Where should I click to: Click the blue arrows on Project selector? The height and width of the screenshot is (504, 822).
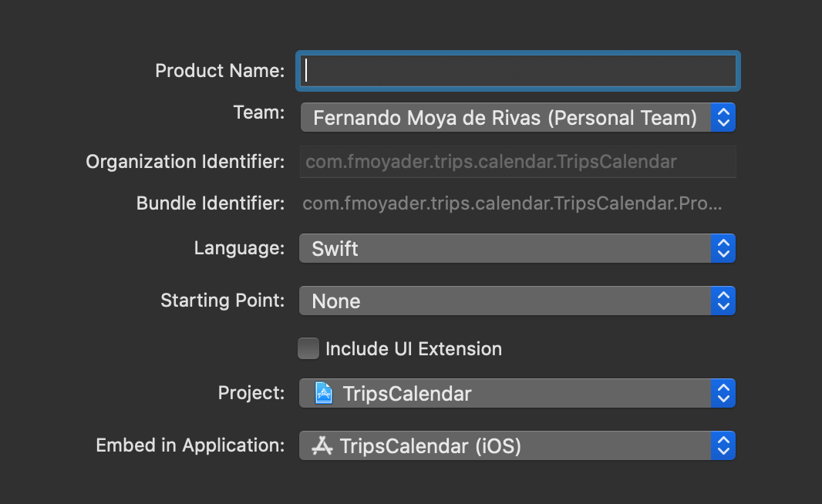point(723,394)
